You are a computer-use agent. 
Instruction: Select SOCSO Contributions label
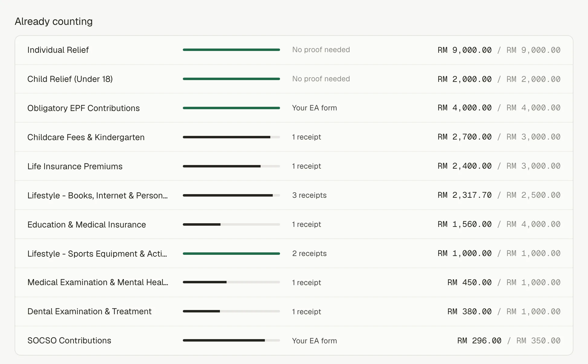tap(69, 340)
